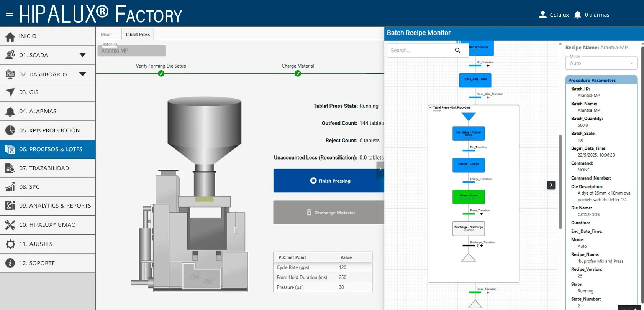
Task: Click the Recipe_Name value Ibuprofen Mix and Press
Action: tap(600, 261)
